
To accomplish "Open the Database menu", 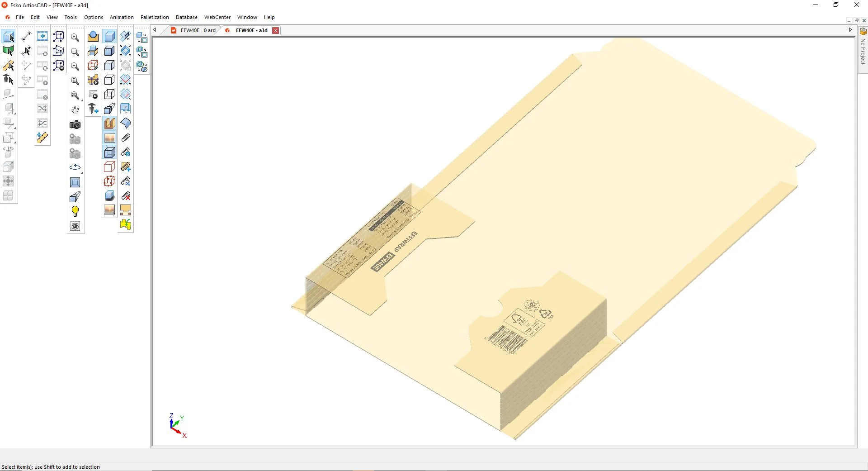I will click(187, 17).
